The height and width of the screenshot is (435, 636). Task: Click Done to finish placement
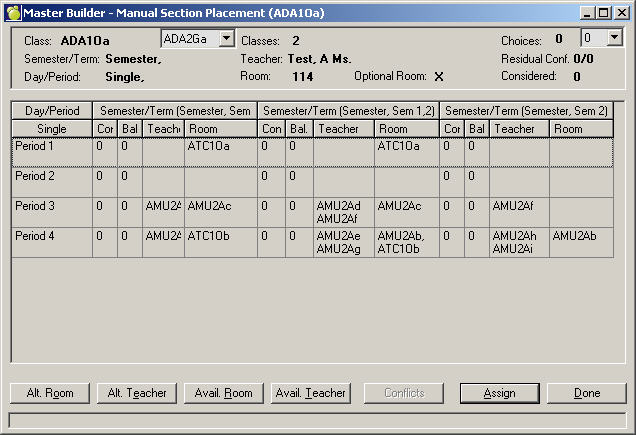pyautogui.click(x=586, y=393)
